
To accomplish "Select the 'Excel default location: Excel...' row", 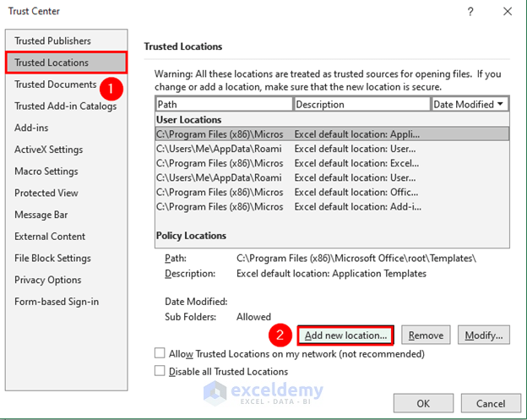I will click(332, 163).
